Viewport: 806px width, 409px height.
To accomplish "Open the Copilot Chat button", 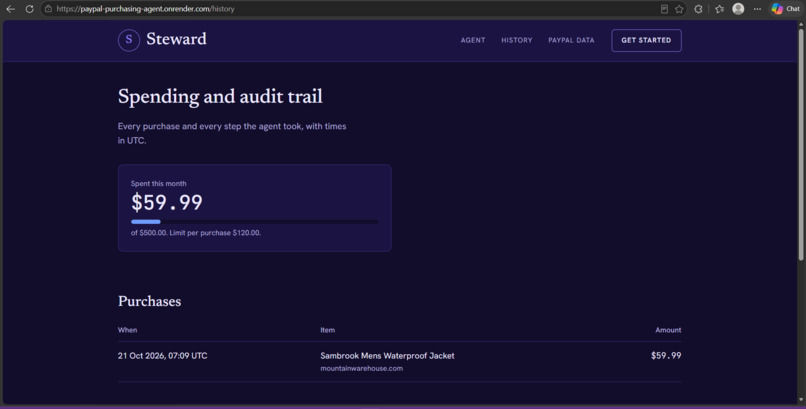I will point(785,9).
